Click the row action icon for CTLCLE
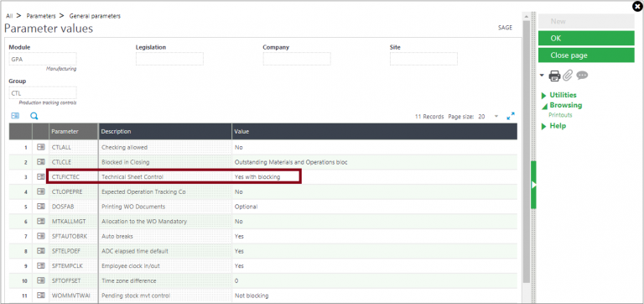644x304 pixels. pos(40,162)
